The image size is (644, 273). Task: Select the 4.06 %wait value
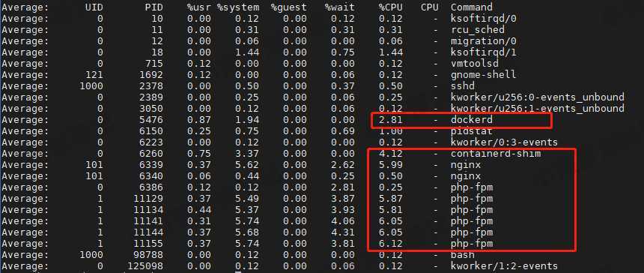(x=342, y=220)
